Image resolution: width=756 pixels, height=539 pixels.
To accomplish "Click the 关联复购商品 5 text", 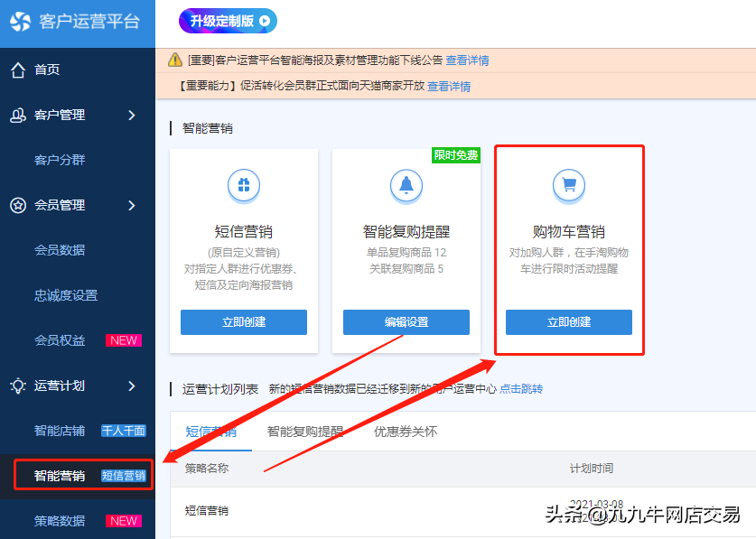I will click(406, 269).
